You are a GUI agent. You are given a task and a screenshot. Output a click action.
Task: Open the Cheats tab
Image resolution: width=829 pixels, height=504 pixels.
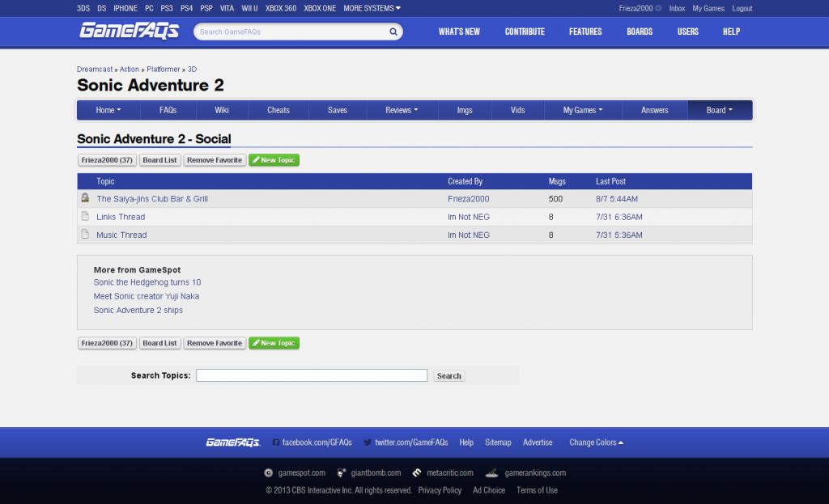point(278,110)
